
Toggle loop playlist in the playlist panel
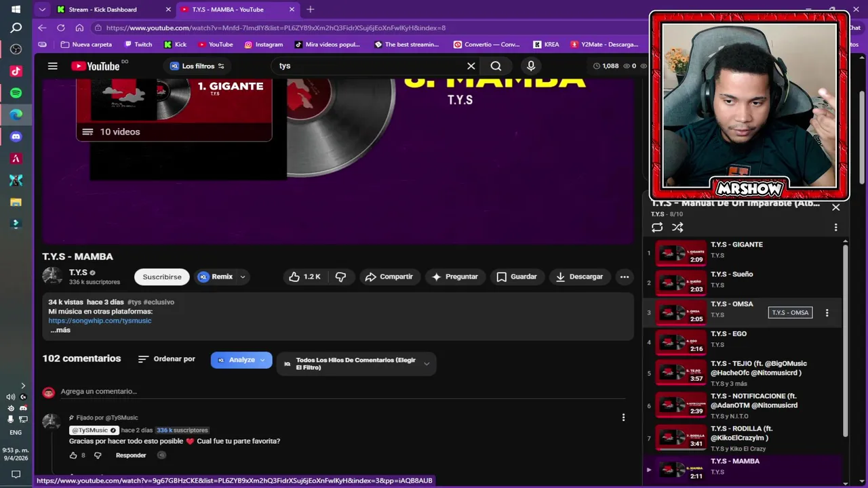coord(657,228)
